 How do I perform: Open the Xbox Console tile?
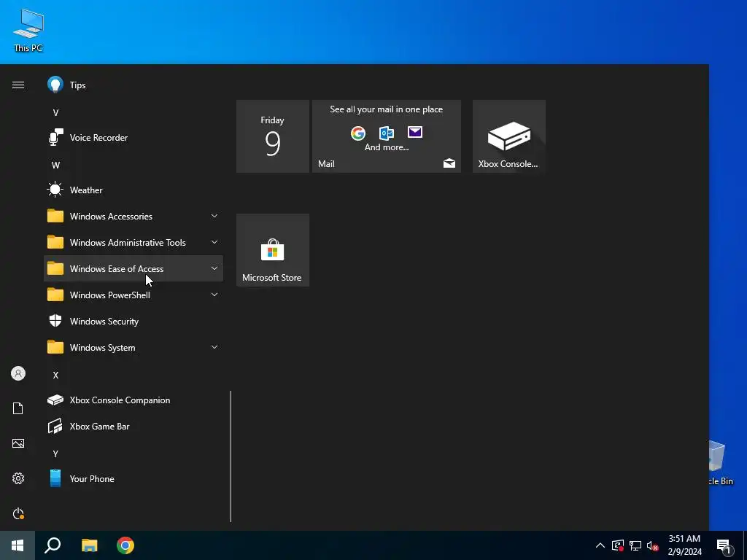point(508,136)
